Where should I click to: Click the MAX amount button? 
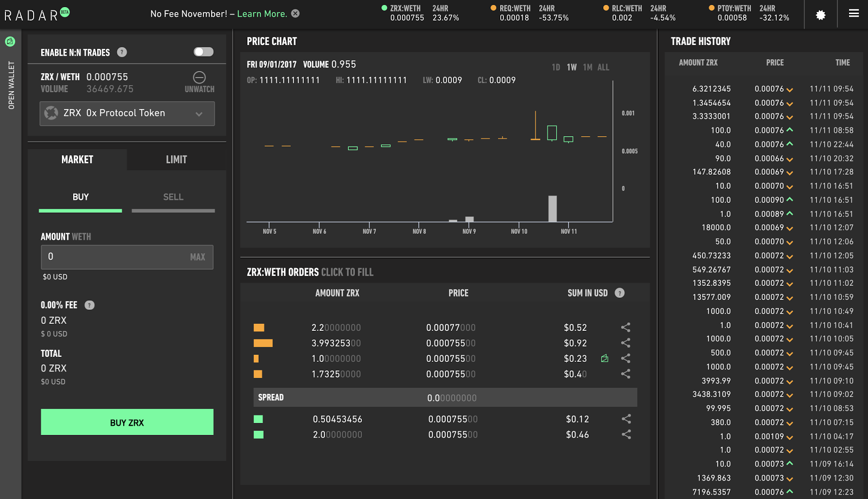click(197, 257)
